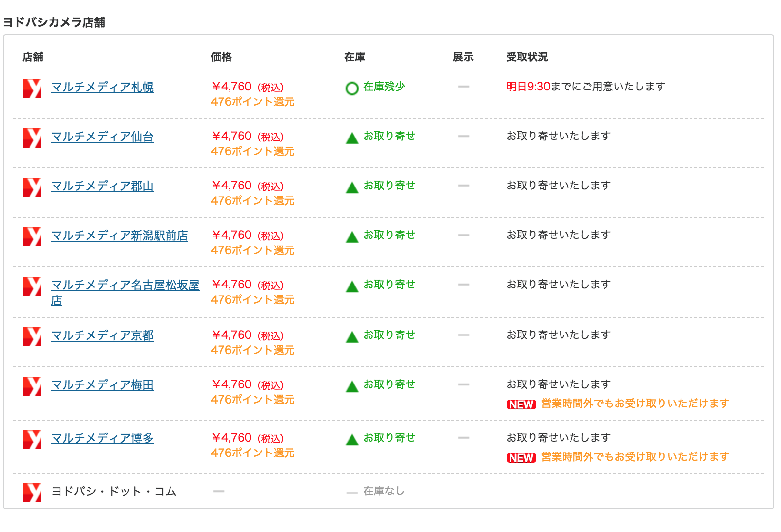
Task: Click the Yodobashi logo beside マルチメディア郡山
Action: click(32, 187)
